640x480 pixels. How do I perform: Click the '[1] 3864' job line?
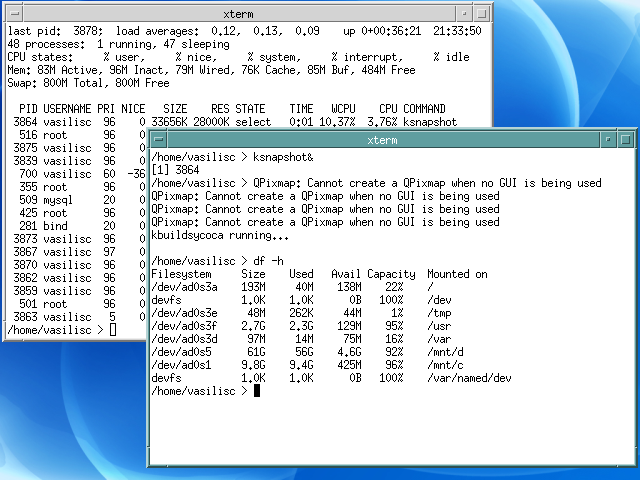click(x=175, y=170)
